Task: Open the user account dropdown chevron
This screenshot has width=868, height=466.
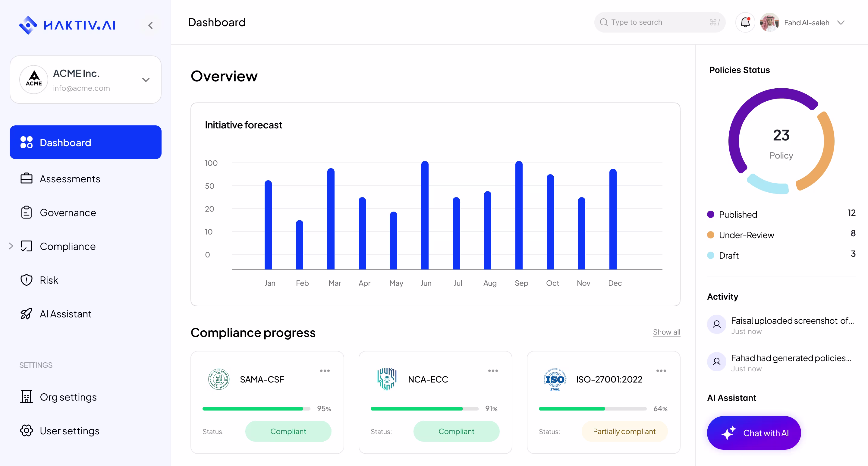Action: click(x=841, y=23)
